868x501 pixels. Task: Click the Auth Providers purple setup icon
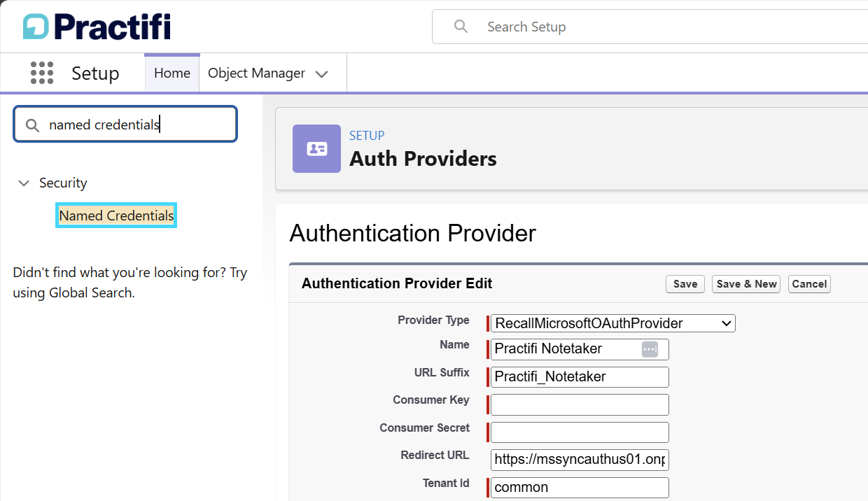click(316, 148)
